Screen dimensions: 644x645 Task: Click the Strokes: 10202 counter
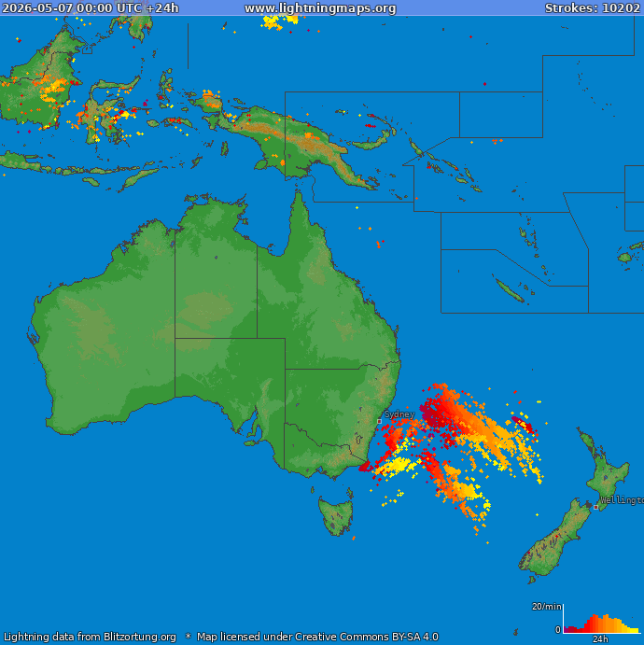(x=592, y=8)
